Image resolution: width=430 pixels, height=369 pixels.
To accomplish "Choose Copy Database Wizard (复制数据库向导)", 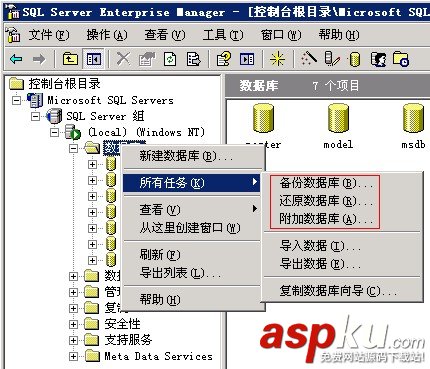I will pyautogui.click(x=343, y=291).
